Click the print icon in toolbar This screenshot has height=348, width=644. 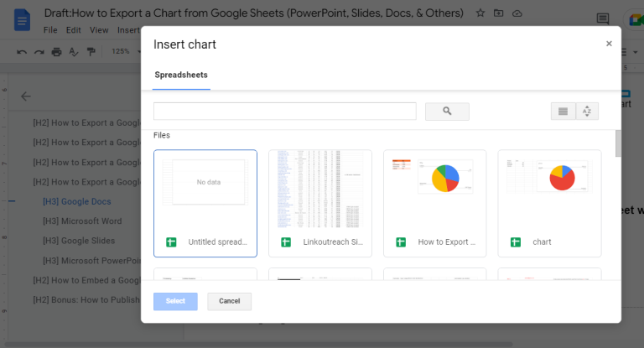pyautogui.click(x=56, y=51)
